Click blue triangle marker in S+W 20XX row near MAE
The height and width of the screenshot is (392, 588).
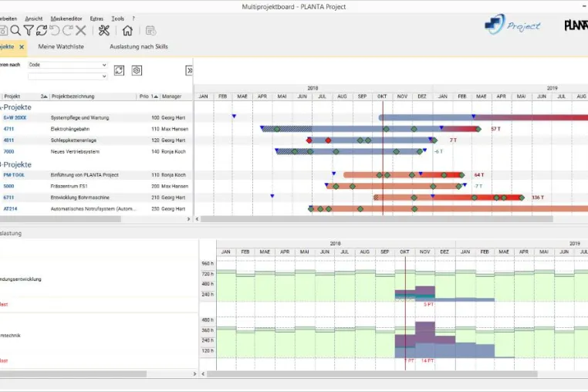click(234, 117)
